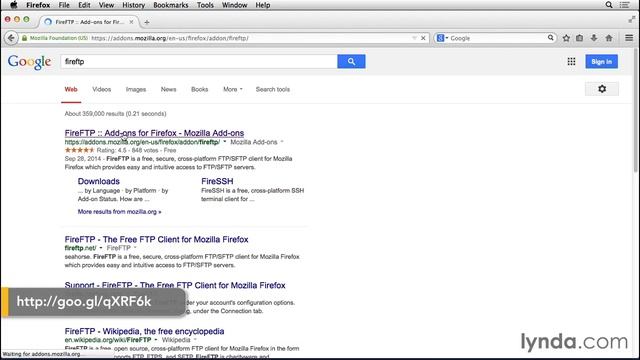640x360 pixels.
Task: Open Spotlight search in menu bar
Action: pos(609,5)
